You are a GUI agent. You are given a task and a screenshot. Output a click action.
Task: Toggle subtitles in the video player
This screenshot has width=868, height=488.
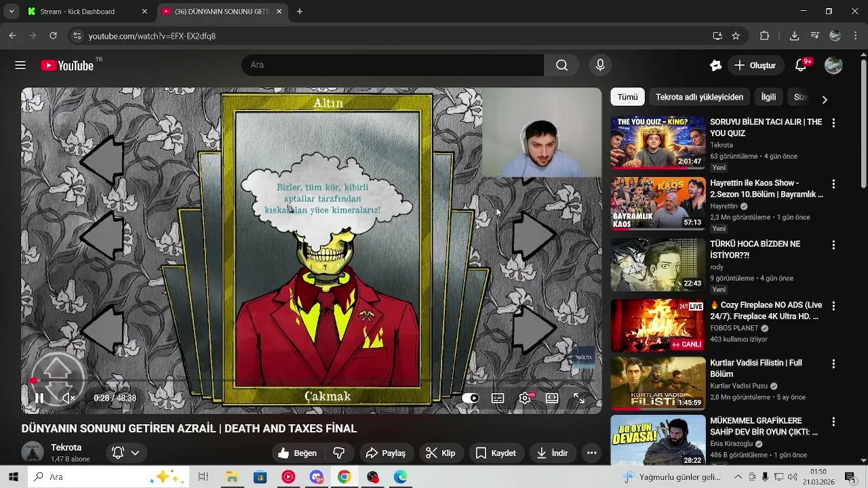coord(498,399)
